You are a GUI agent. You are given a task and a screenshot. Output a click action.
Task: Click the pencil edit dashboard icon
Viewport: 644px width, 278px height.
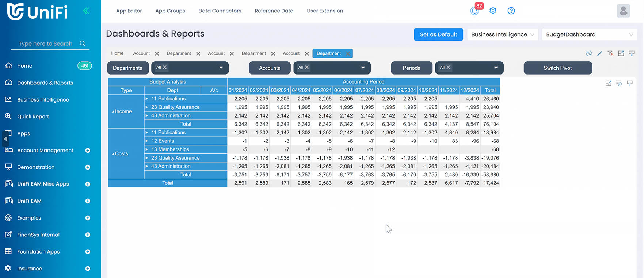(x=599, y=53)
